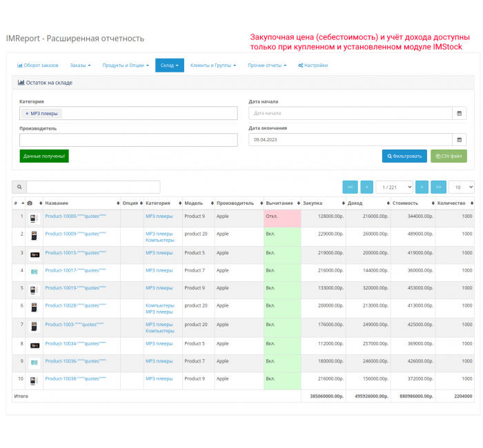
Task: Sort table by Название column
Action: (81, 203)
